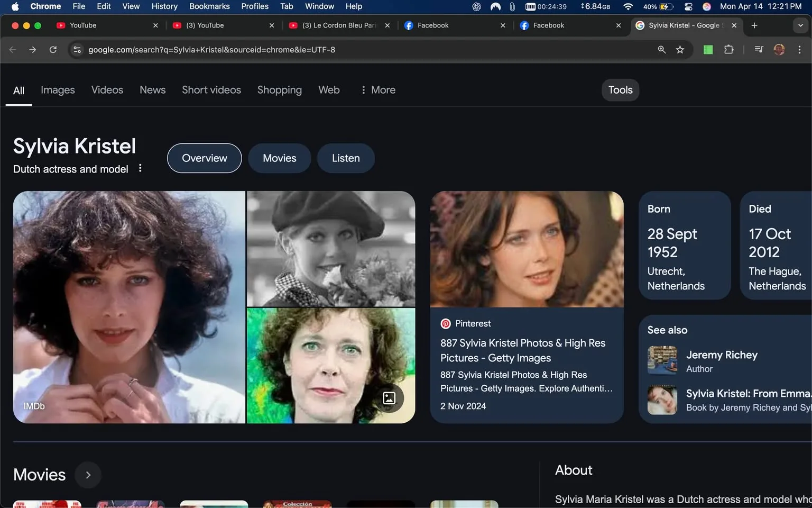Screen dimensions: 812x508
Task: Click the Movies section heading
Action: [40, 475]
